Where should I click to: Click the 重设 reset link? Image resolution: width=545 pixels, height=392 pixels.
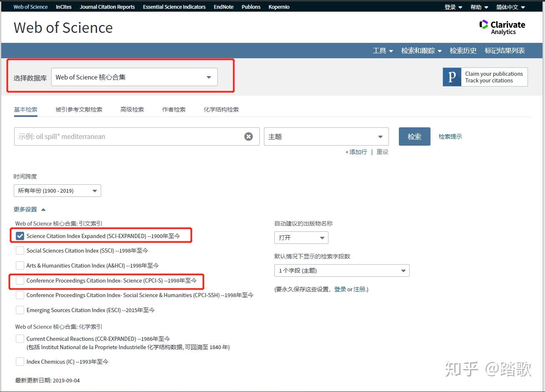click(382, 152)
